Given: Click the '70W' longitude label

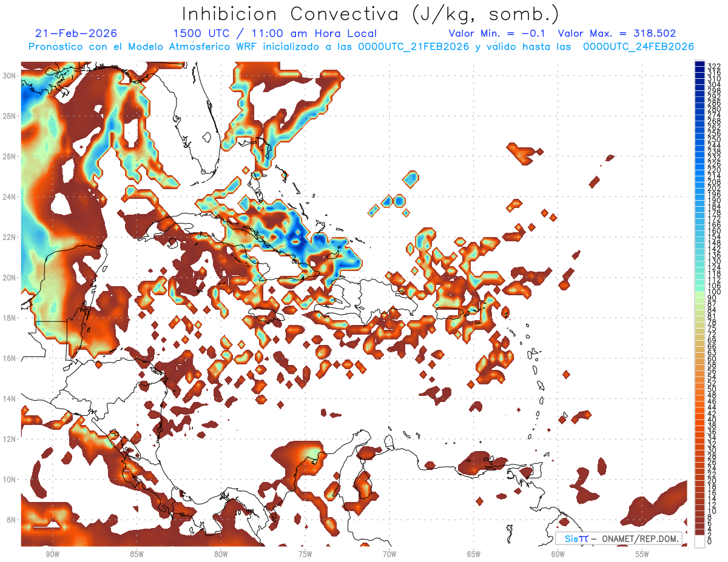Looking at the screenshot, I should pos(389,554).
